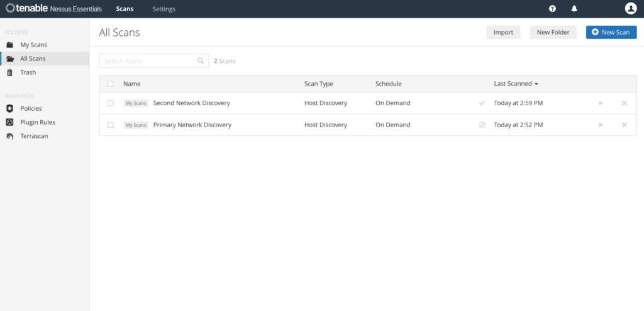This screenshot has width=644, height=311.
Task: Click On Demand cell of Primary Network Discovery
Action: (x=392, y=125)
